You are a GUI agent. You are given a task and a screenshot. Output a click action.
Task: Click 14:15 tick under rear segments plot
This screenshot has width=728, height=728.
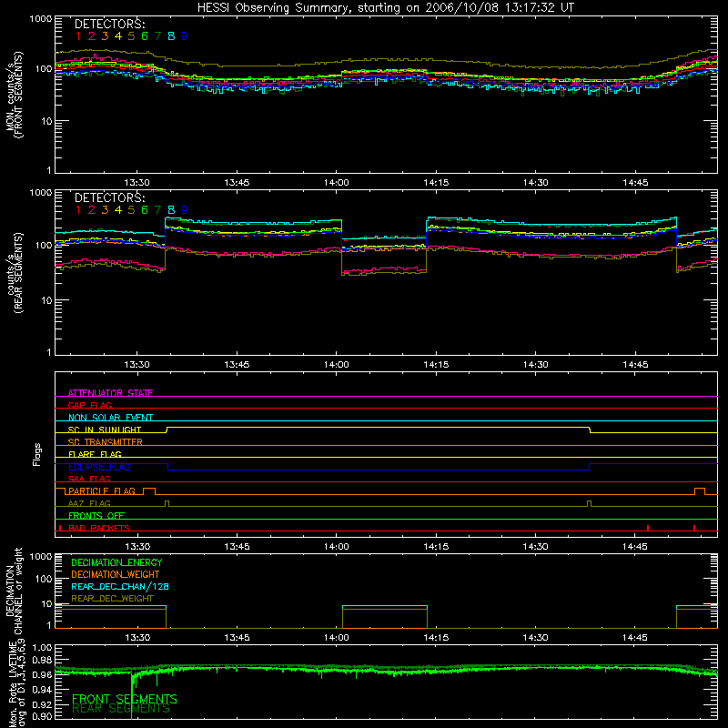[436, 365]
